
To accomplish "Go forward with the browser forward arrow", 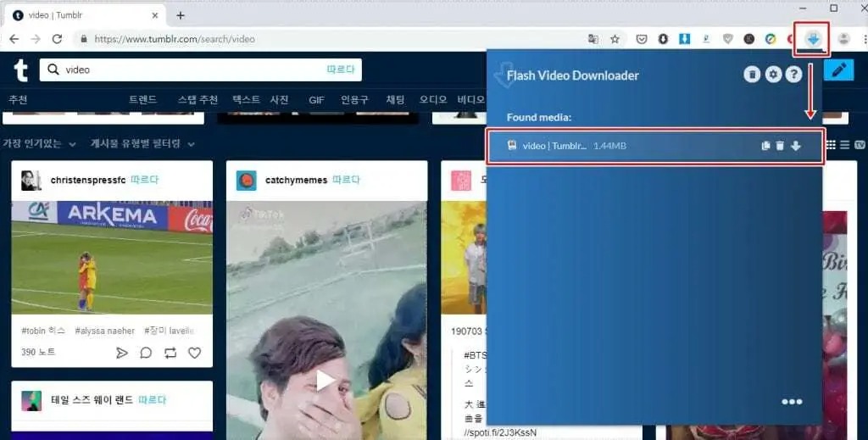I will click(x=36, y=39).
